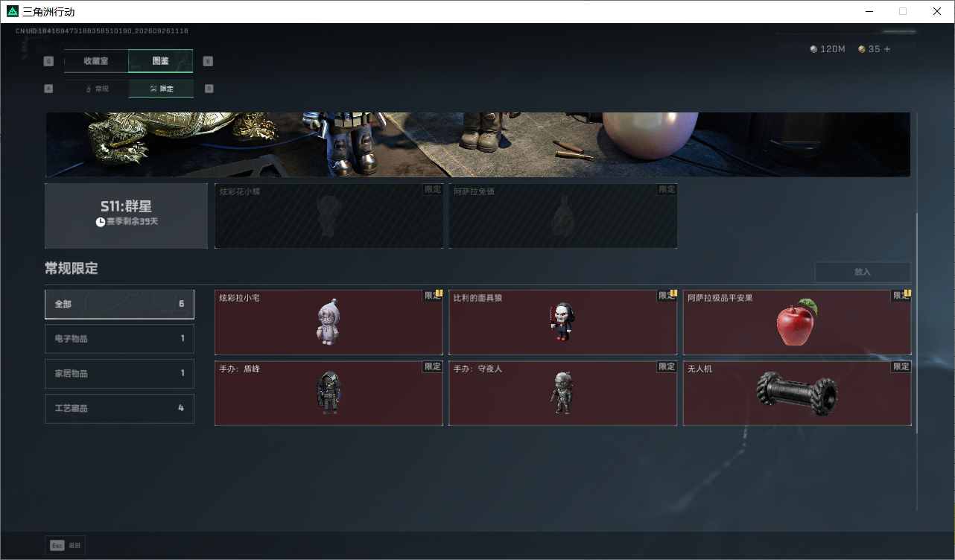
Task: Click the E key hint icon
Action: (208, 61)
